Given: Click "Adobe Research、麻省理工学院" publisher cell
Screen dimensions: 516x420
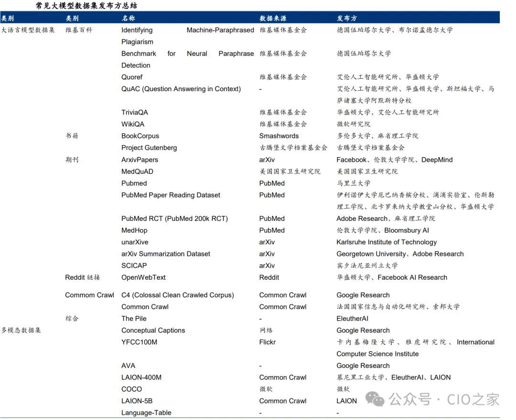Looking at the screenshot, I should [x=386, y=219].
